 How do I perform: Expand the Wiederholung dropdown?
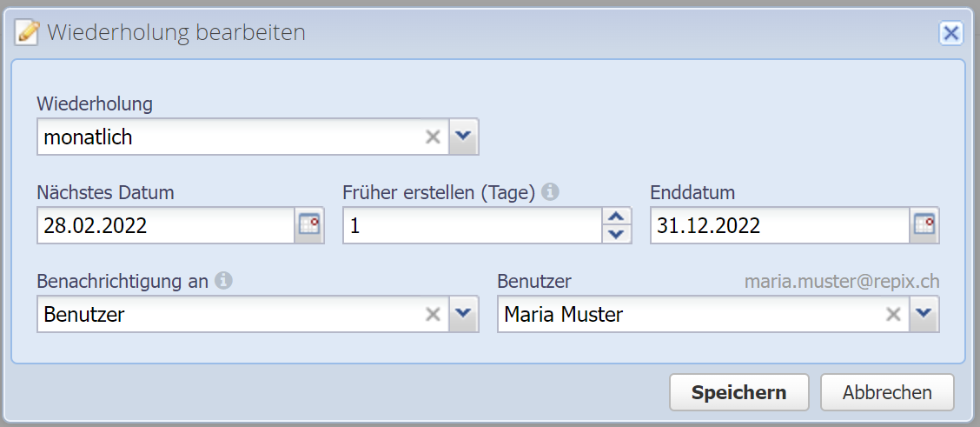(x=464, y=137)
